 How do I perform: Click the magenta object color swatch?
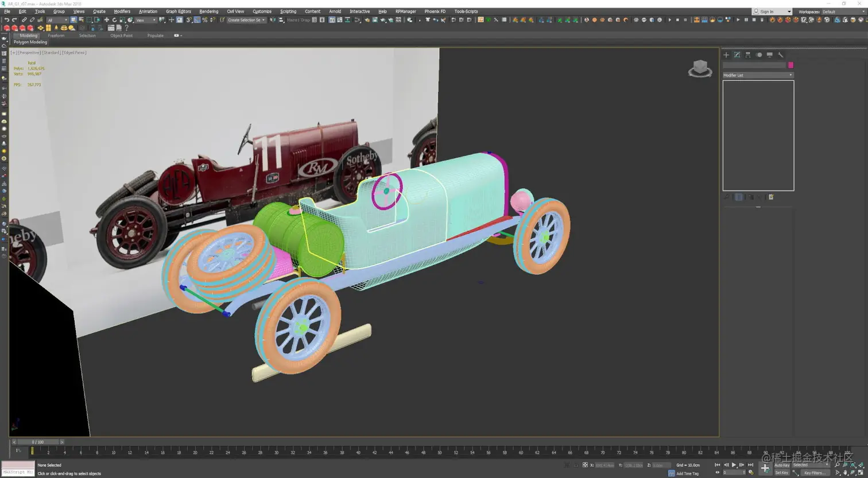pyautogui.click(x=790, y=65)
